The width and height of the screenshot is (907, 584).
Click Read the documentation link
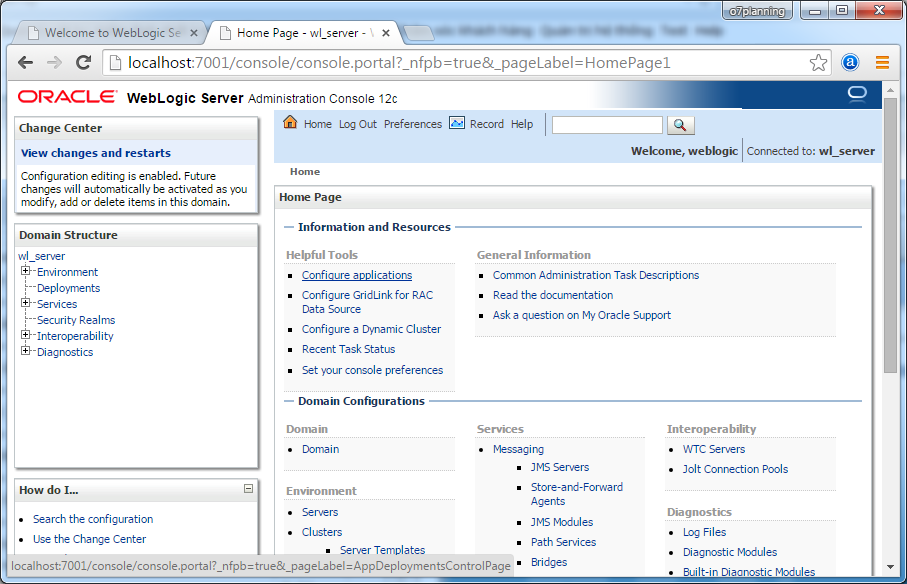(x=553, y=295)
